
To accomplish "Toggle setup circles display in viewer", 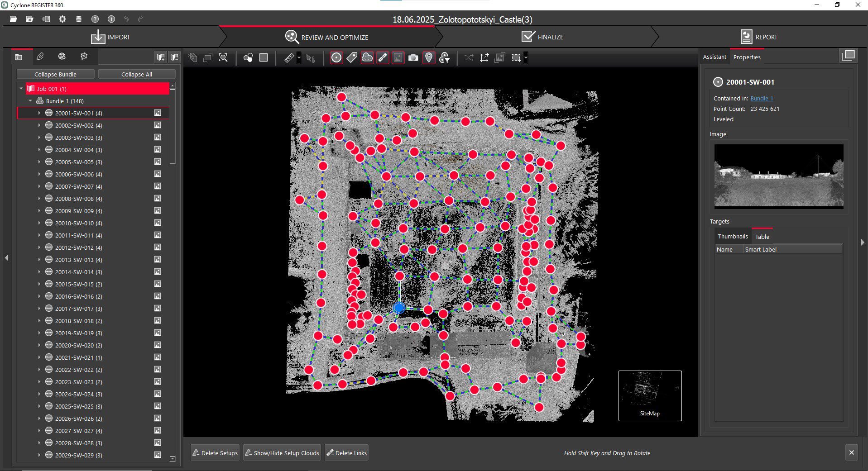I will pyautogui.click(x=336, y=57).
